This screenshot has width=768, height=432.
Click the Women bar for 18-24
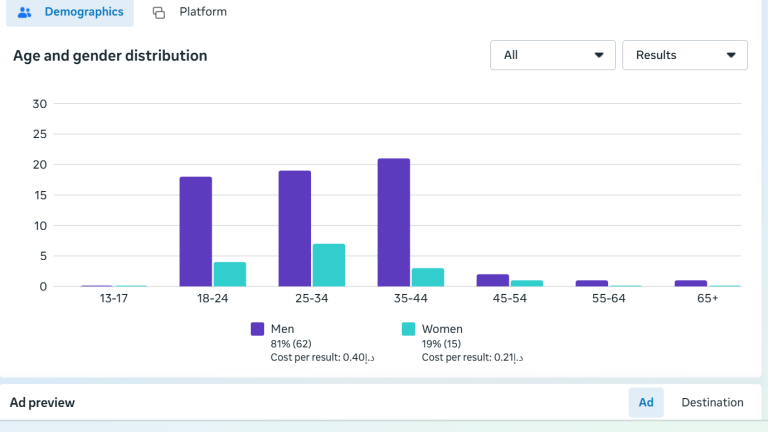tap(230, 274)
